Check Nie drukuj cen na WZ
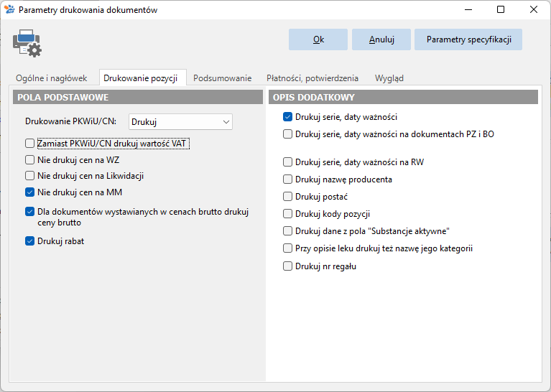The width and height of the screenshot is (551, 392). [30, 160]
